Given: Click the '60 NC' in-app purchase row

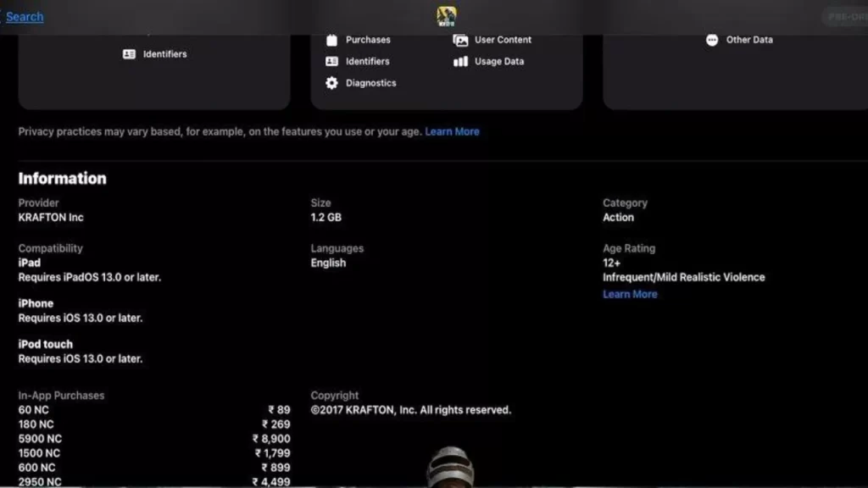Looking at the screenshot, I should pos(154,410).
